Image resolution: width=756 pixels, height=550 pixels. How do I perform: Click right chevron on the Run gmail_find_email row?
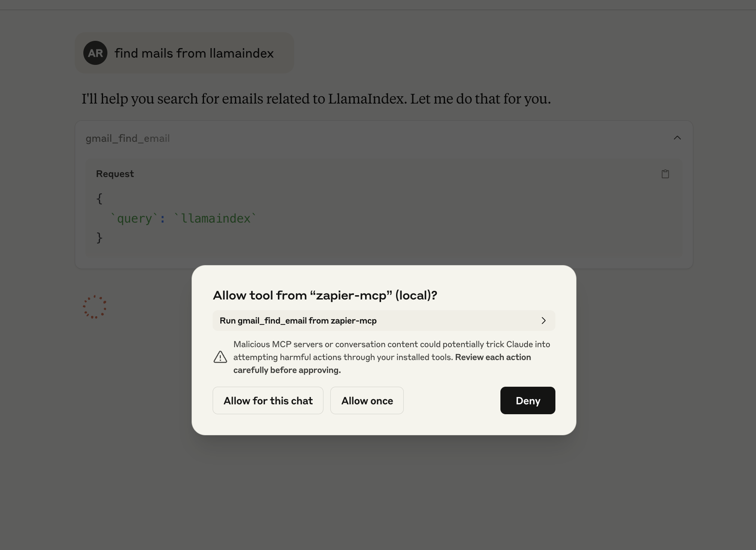pos(543,321)
